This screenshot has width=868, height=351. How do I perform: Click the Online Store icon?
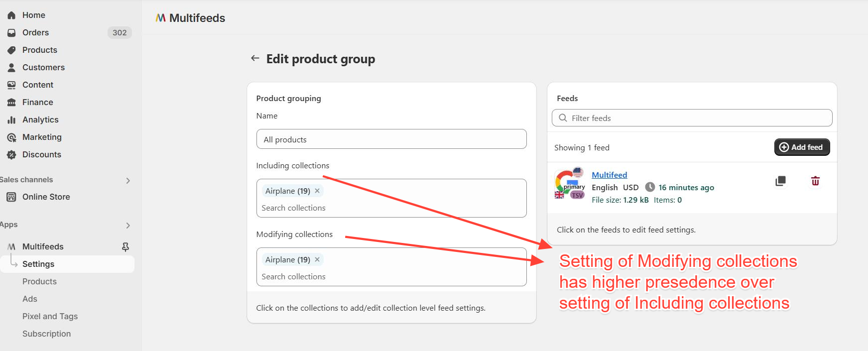(x=11, y=197)
